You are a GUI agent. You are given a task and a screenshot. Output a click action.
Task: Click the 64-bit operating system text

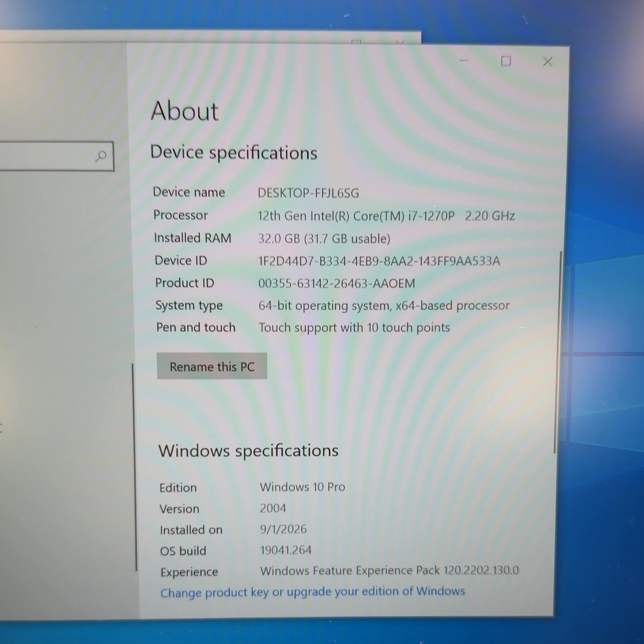point(384,306)
